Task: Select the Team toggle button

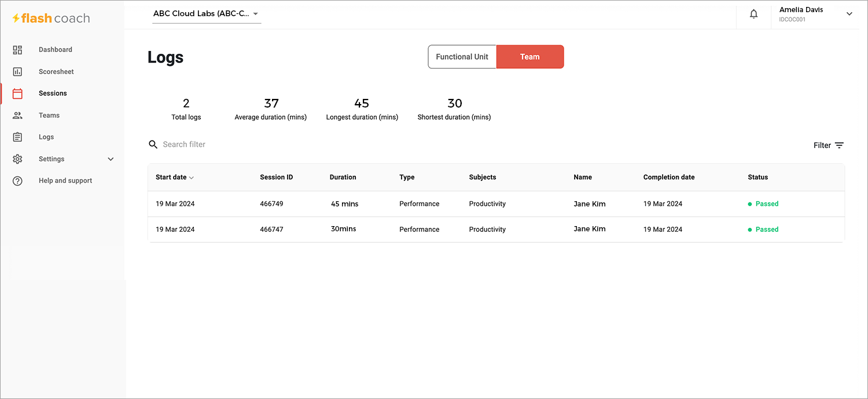Action: tap(530, 57)
